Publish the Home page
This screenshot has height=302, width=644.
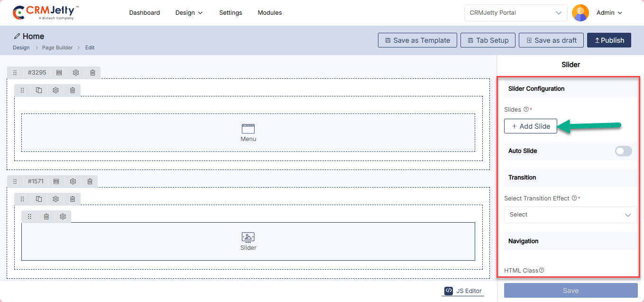click(x=609, y=40)
